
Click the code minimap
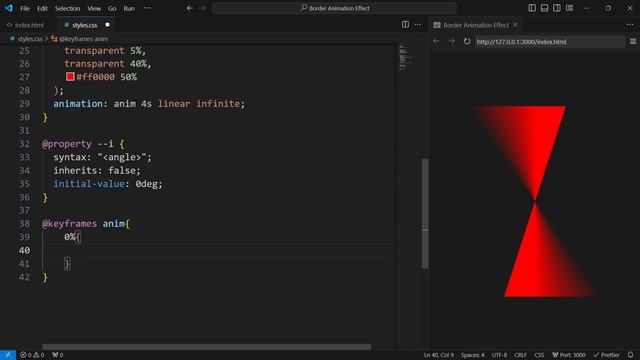coord(406,57)
